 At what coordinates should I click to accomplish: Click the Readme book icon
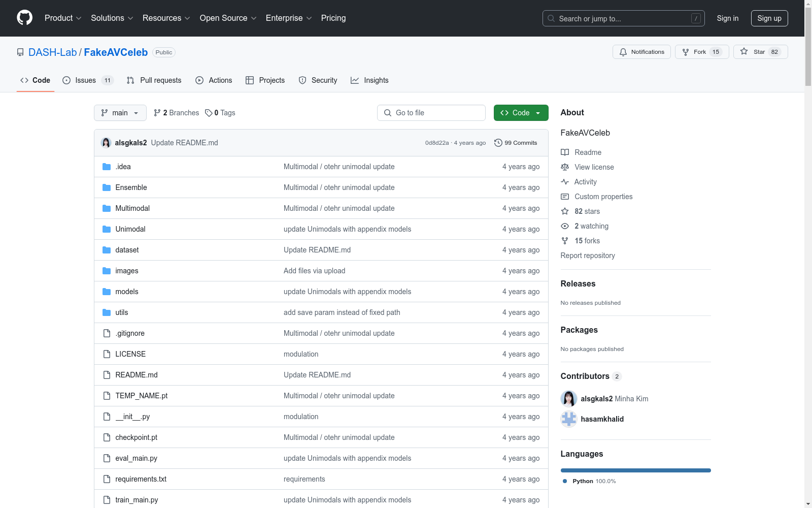[565, 152]
